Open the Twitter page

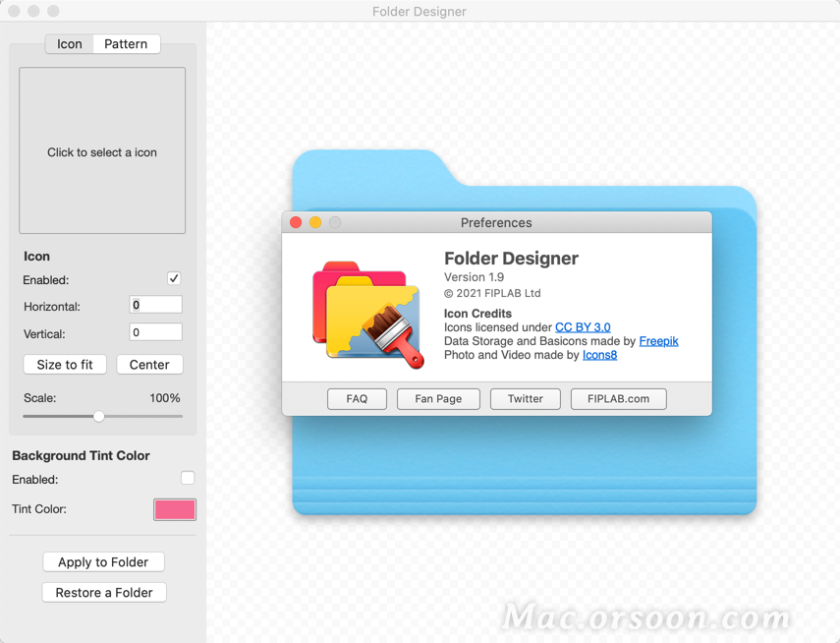(x=525, y=398)
